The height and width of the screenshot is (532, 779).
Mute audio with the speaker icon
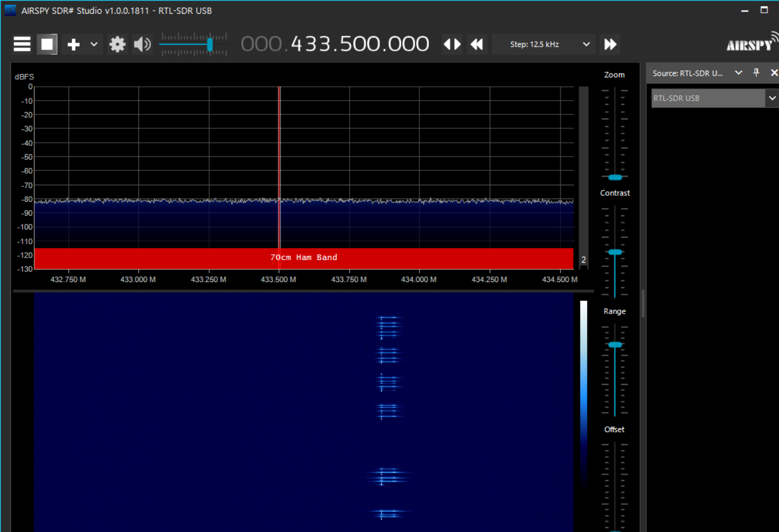(142, 44)
